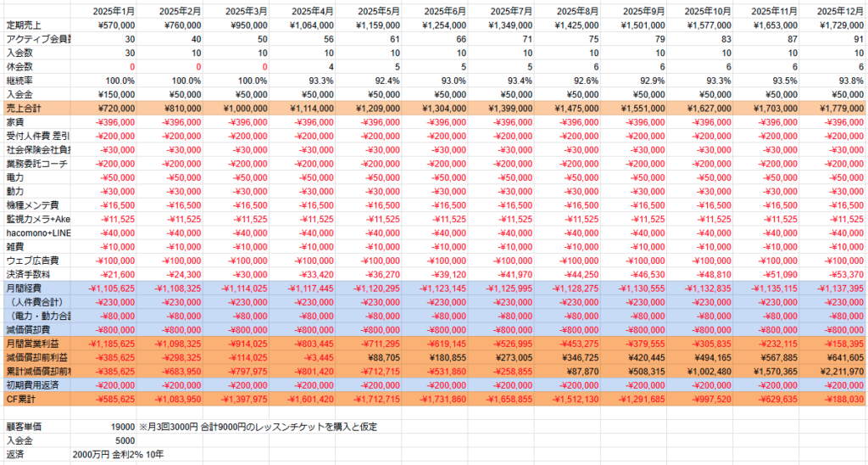Select the 休会数 cell showing 4
Image resolution: width=868 pixels, height=465 pixels.
click(x=303, y=66)
